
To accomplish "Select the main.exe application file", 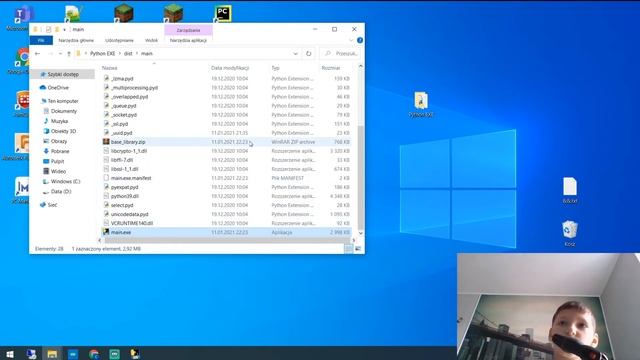I will pos(226,232).
